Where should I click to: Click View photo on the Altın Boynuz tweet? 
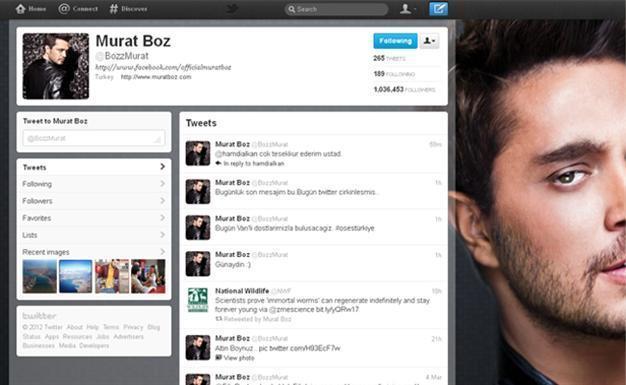239,358
